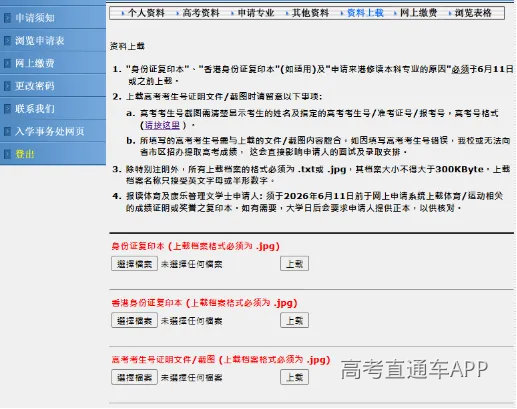Click the red 高考考生号证明文件/截图 heading
Viewport: 517px width, 409px height.
(x=221, y=360)
